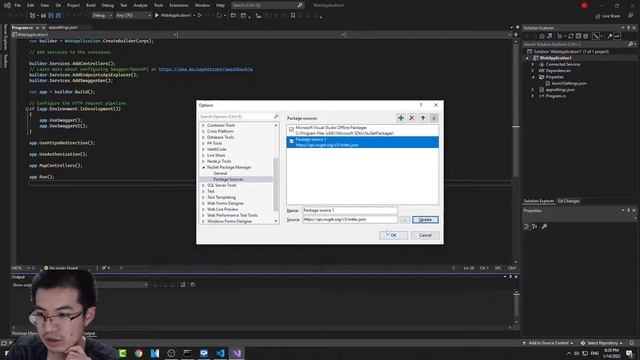Click the Source URL input field
640x360 pixels.
pyautogui.click(x=350, y=220)
